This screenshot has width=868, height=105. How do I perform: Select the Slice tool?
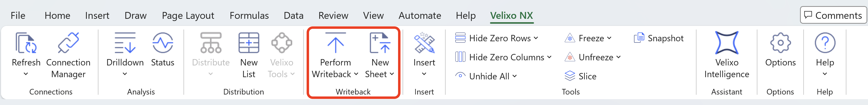(580, 76)
